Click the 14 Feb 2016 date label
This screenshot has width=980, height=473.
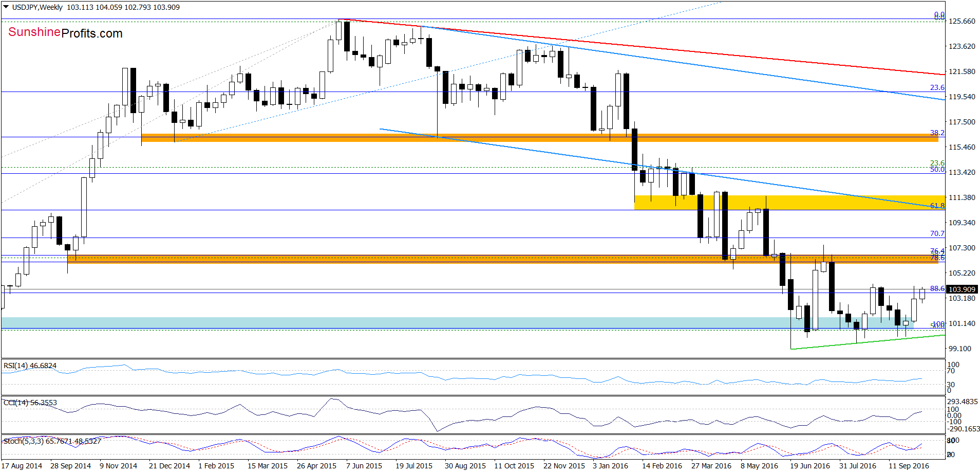click(x=662, y=466)
